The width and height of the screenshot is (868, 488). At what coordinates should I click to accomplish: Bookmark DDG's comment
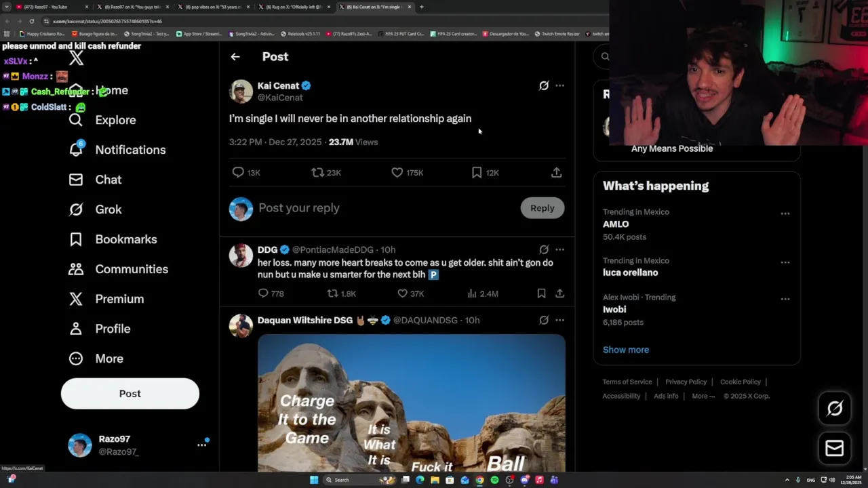tap(541, 293)
